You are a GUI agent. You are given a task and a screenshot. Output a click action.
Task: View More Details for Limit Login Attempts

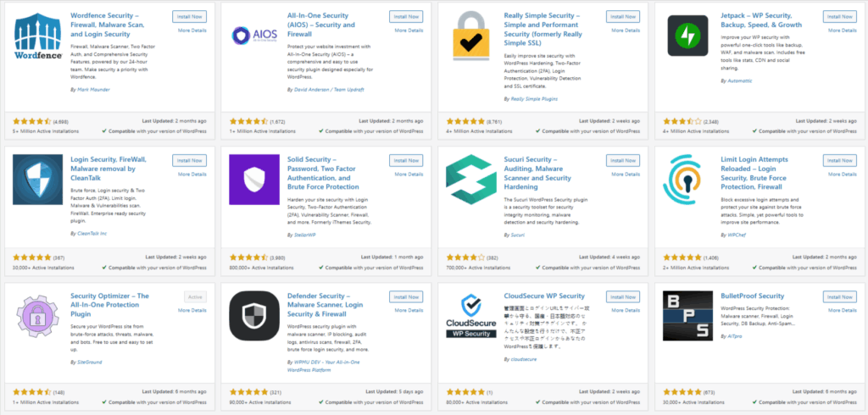click(x=843, y=174)
